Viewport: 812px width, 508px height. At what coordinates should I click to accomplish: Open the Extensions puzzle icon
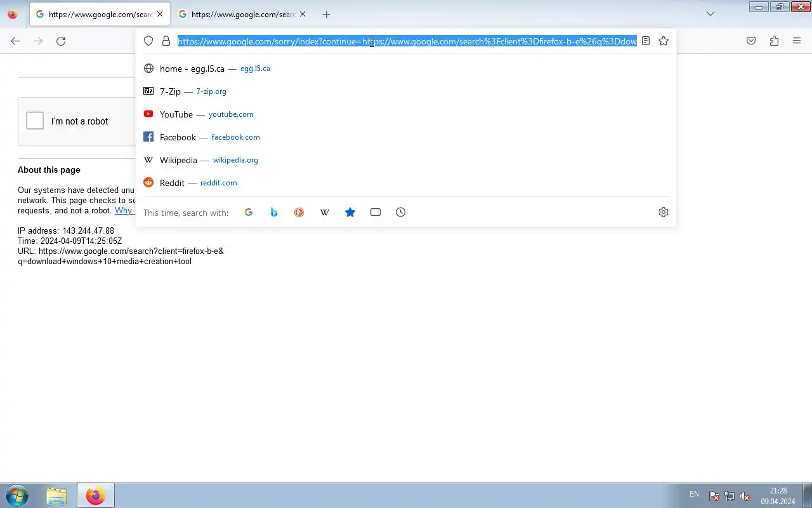[x=774, y=41]
